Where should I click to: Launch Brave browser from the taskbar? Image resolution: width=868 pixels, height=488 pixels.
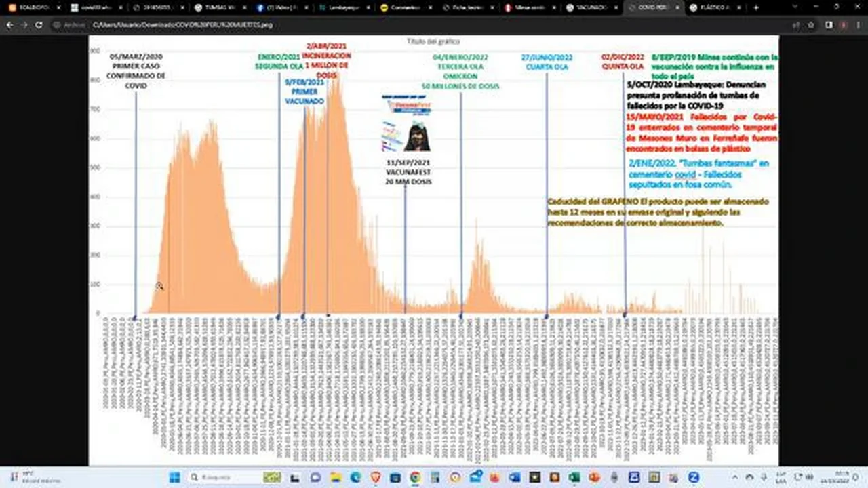click(376, 477)
